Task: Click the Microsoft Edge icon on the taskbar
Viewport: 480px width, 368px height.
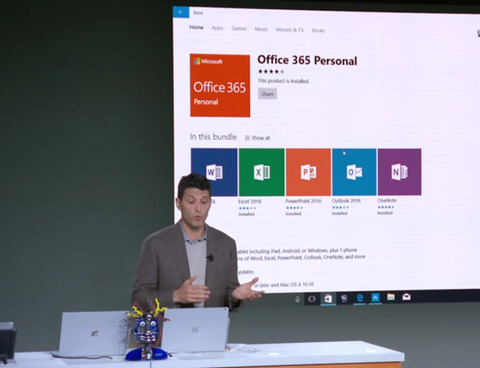Action: click(360, 298)
